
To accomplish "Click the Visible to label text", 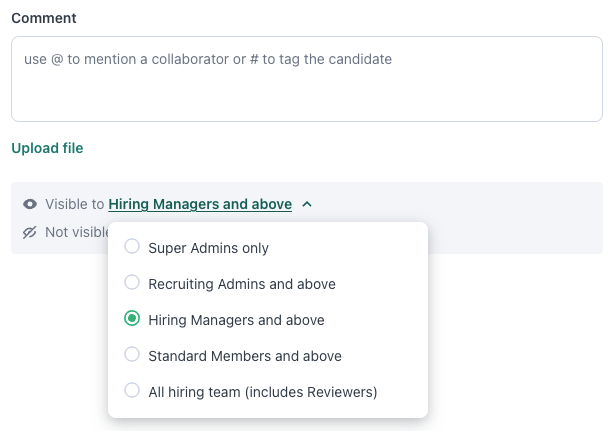I will [75, 204].
